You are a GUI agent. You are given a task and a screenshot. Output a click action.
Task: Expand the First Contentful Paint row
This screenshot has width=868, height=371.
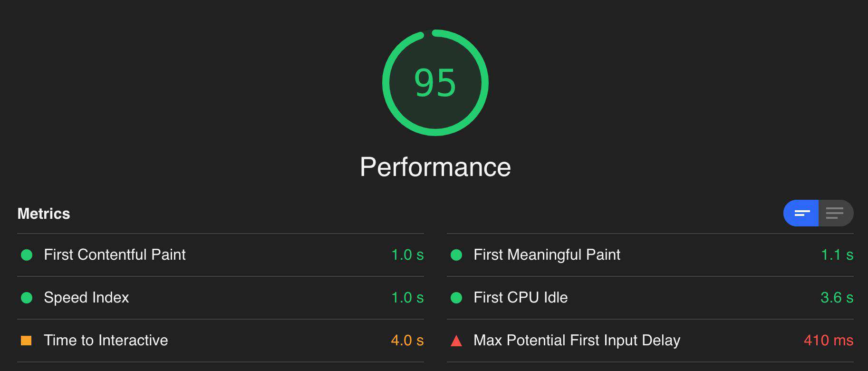coord(221,255)
